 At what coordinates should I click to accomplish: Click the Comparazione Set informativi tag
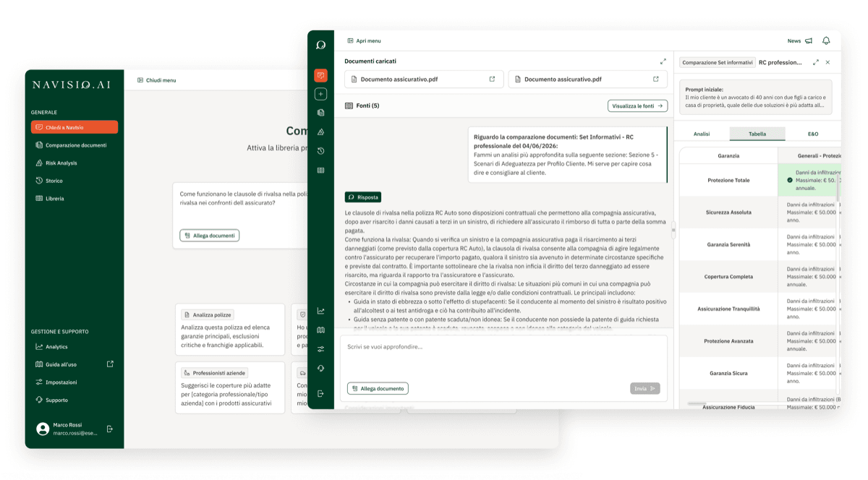718,63
